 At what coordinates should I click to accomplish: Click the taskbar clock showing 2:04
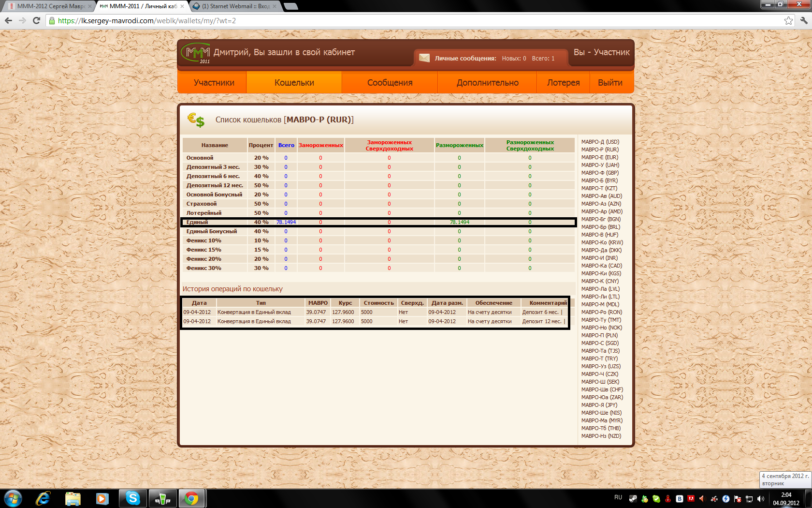(x=786, y=499)
